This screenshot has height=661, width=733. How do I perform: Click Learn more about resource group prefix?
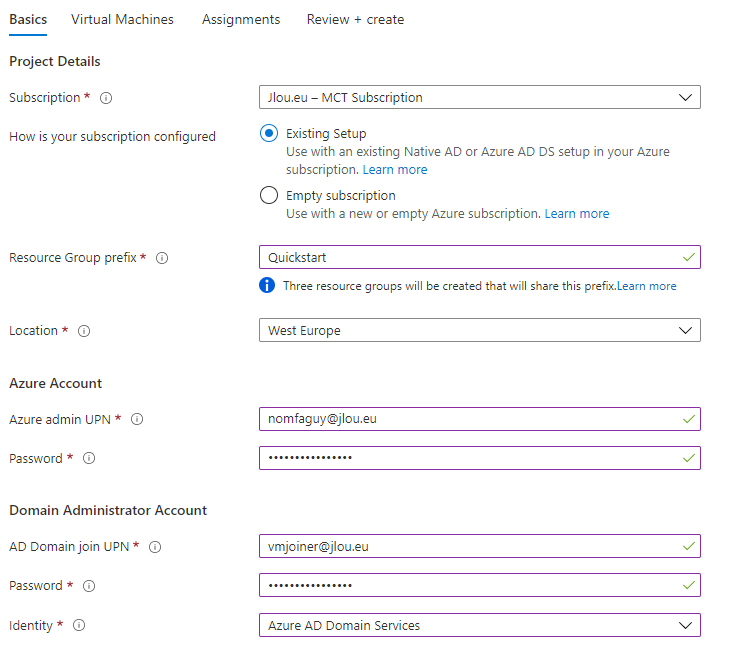click(x=647, y=286)
